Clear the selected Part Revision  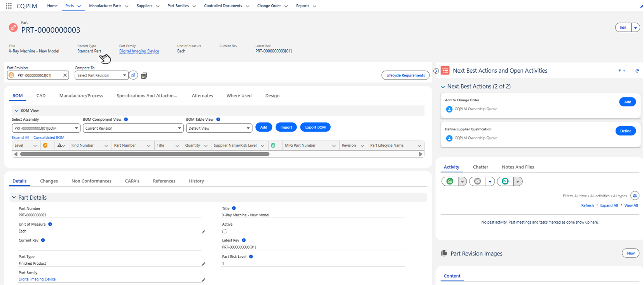[65, 75]
